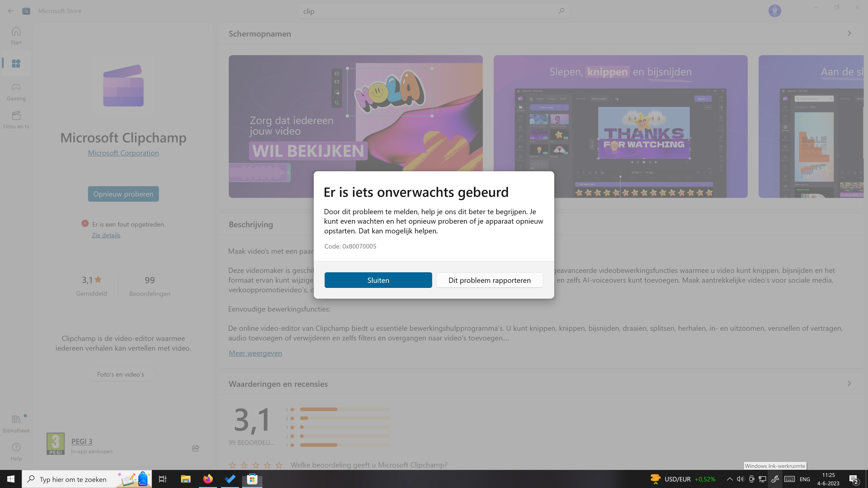This screenshot has width=868, height=488.
Task: Click the 99 Beoordelingen count
Action: click(x=150, y=286)
